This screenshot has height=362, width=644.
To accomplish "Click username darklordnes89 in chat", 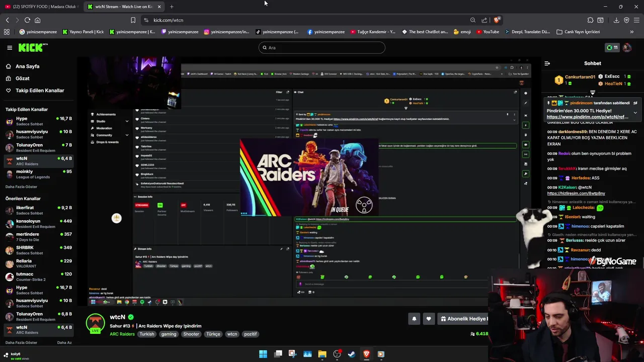I will click(573, 132).
